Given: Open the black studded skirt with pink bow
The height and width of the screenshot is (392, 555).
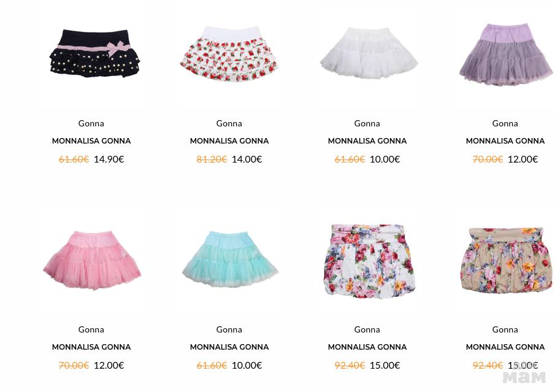Looking at the screenshot, I should (x=94, y=54).
